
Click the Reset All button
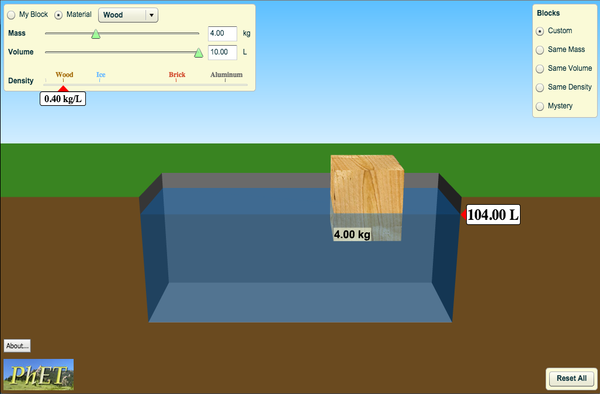571,378
